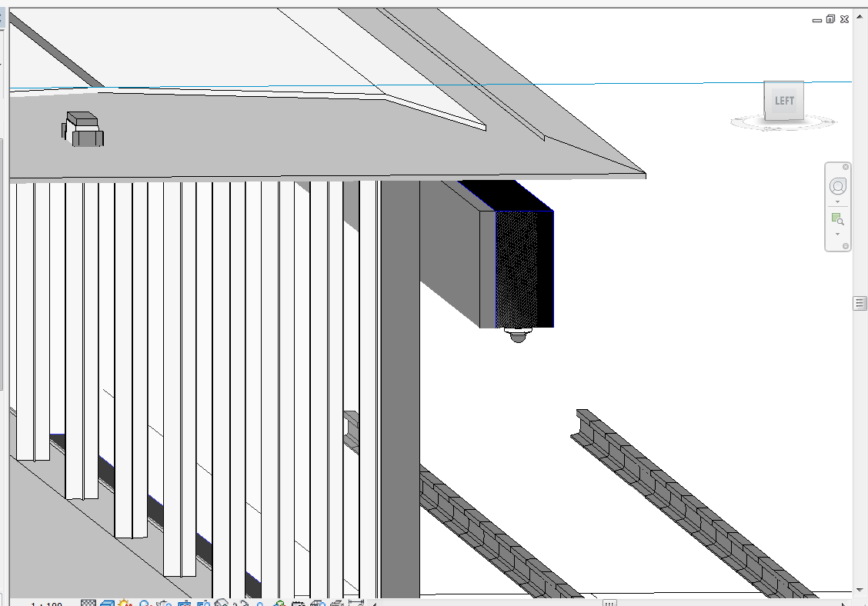Click the horizontal scrollbar thumb
868x606 pixels.
point(609,603)
